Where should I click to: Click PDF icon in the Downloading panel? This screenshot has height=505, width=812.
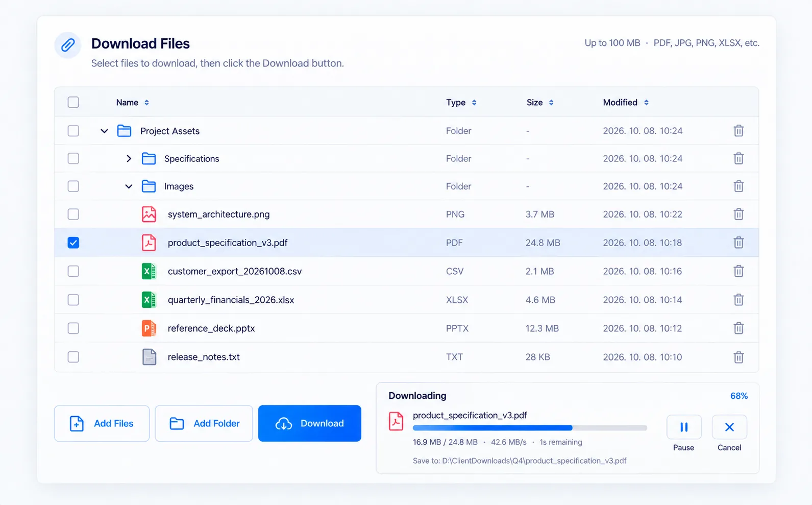[x=396, y=421]
